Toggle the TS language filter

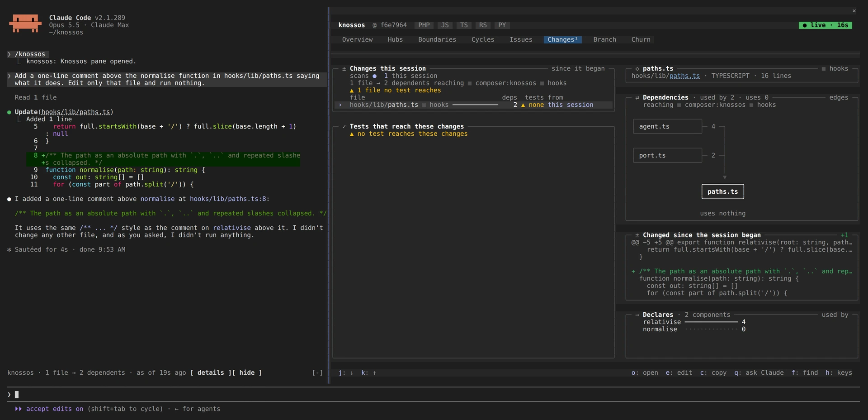point(464,25)
